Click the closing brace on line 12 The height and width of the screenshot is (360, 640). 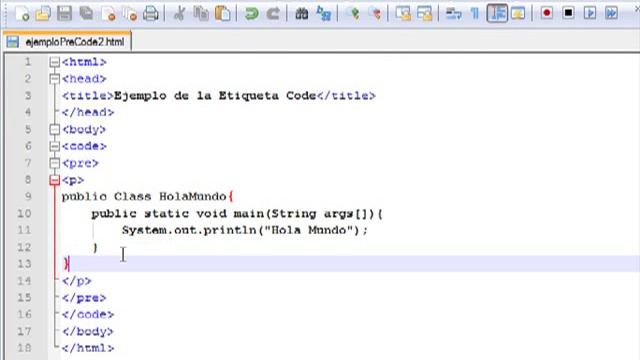95,247
